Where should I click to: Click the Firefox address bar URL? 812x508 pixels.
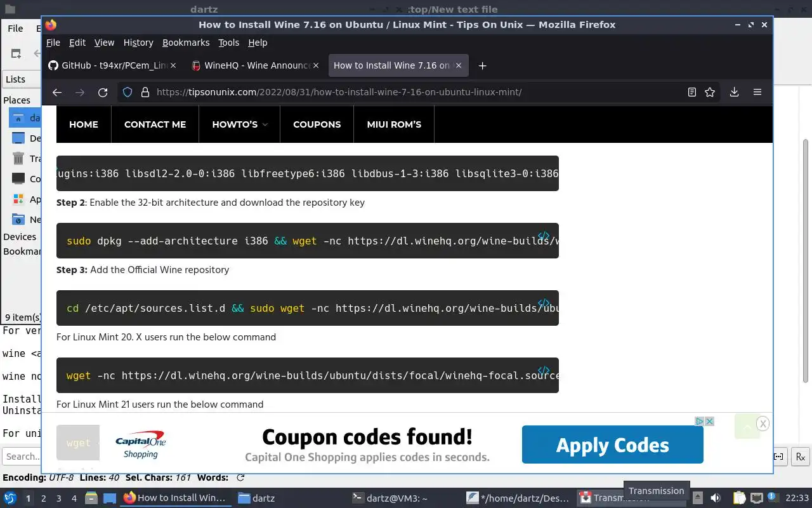point(339,92)
